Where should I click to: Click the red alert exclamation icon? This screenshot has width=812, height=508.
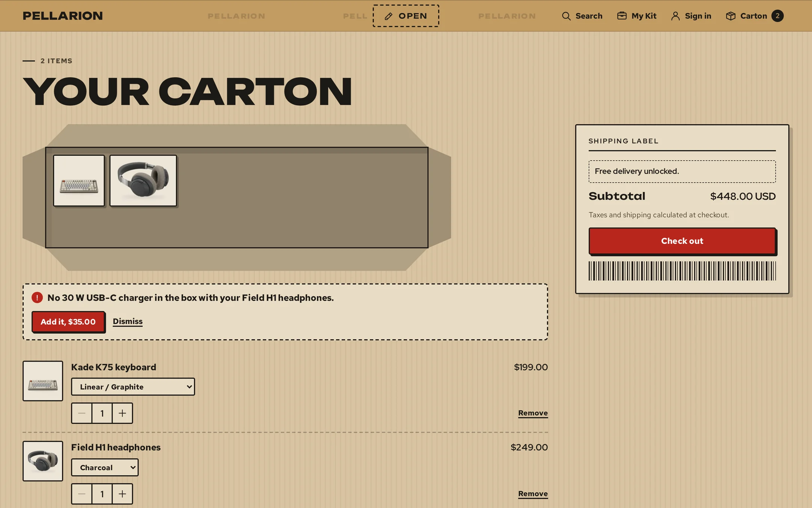(x=37, y=298)
